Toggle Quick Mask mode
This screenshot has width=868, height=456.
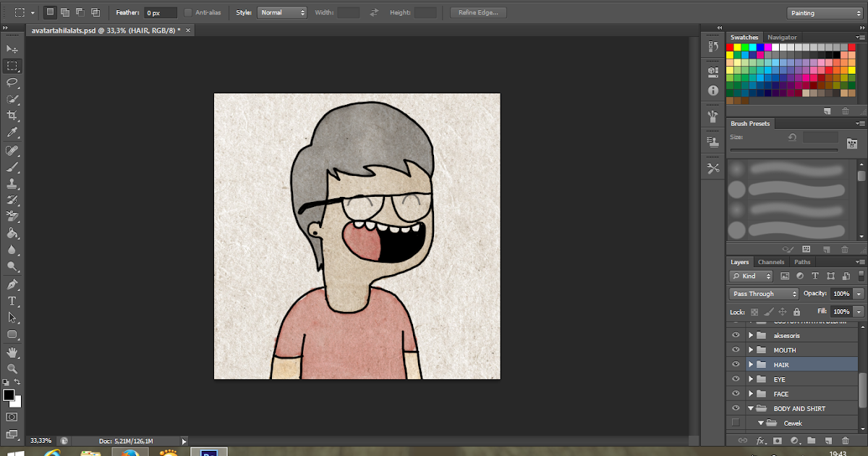pyautogui.click(x=12, y=417)
